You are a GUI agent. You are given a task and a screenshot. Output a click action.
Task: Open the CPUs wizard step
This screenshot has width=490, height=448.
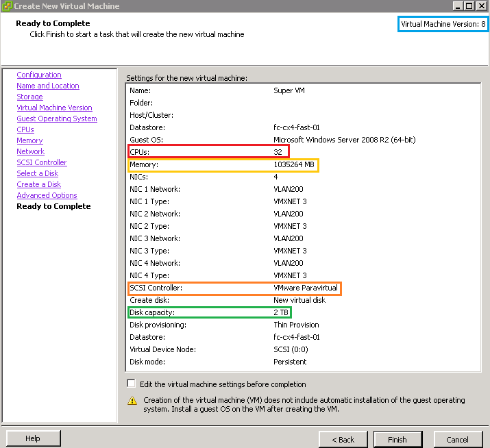25,129
